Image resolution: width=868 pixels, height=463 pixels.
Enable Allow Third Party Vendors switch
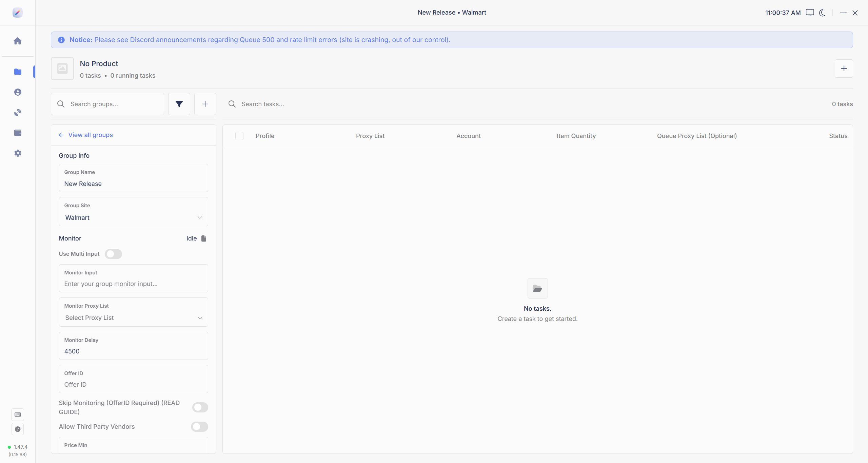[x=199, y=427]
